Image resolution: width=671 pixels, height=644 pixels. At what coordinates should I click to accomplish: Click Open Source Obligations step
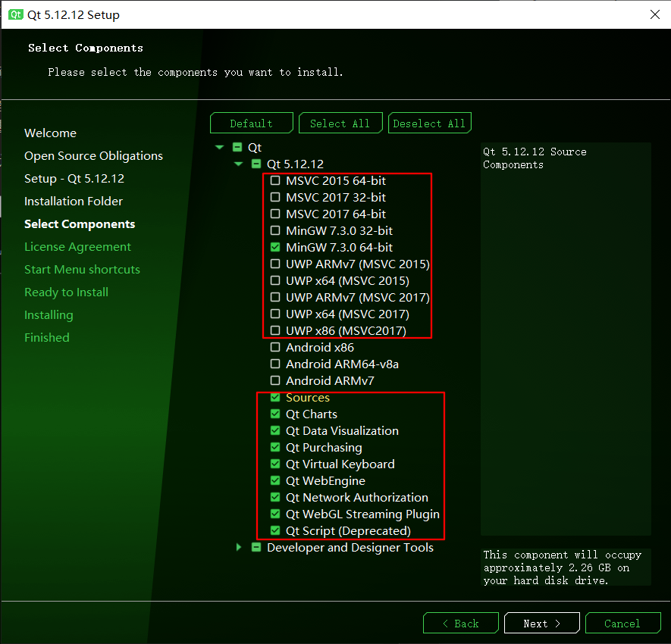click(94, 155)
